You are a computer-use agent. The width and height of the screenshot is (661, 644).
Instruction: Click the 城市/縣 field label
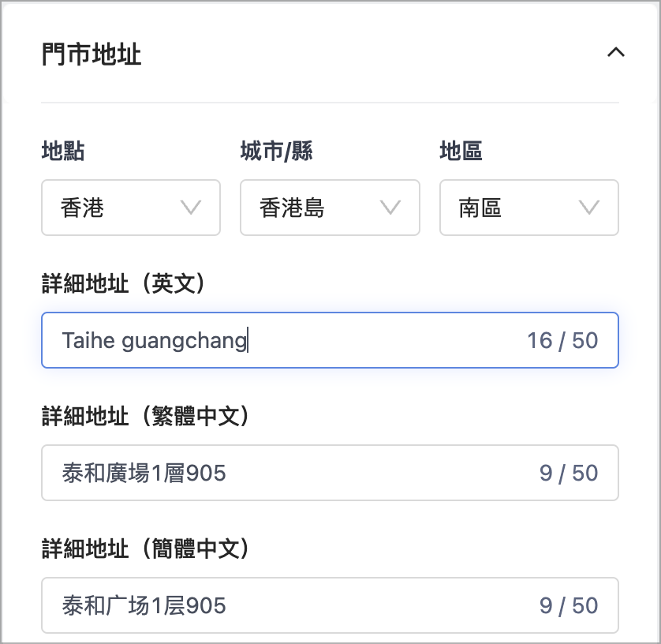[277, 151]
